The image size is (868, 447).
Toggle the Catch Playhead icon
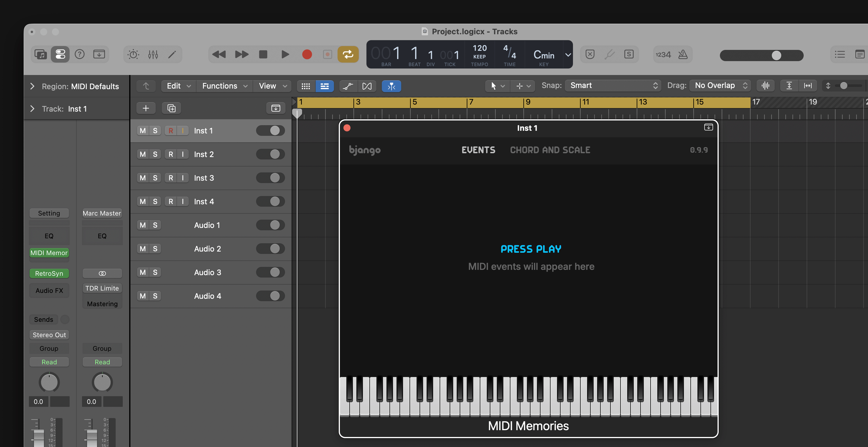click(x=391, y=86)
